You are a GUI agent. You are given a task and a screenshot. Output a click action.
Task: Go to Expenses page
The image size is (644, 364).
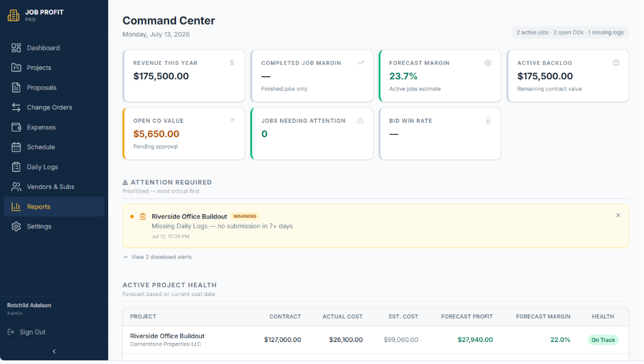[x=54, y=127]
